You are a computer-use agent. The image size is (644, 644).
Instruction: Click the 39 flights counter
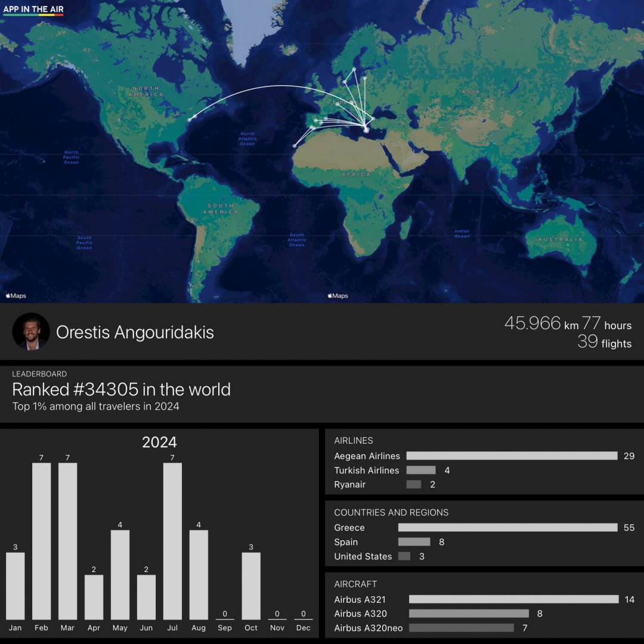tap(604, 342)
